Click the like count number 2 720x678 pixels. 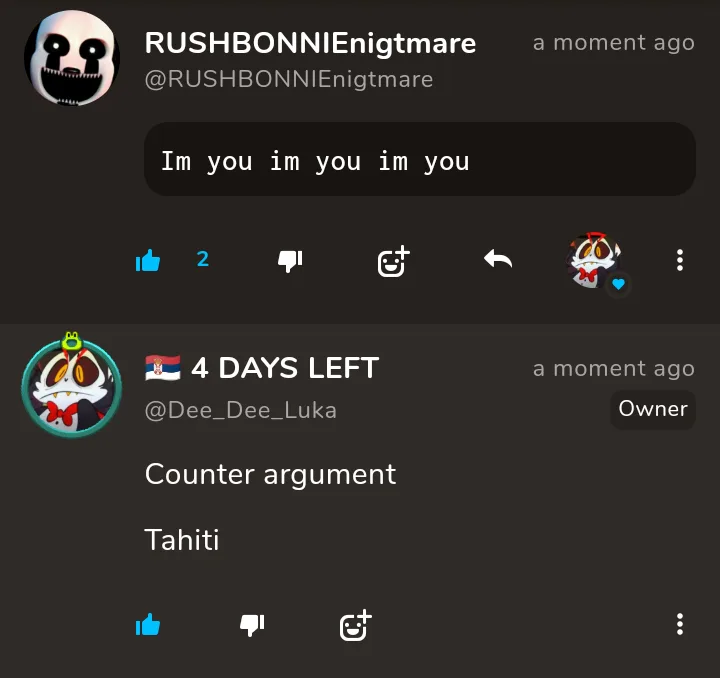coord(203,259)
